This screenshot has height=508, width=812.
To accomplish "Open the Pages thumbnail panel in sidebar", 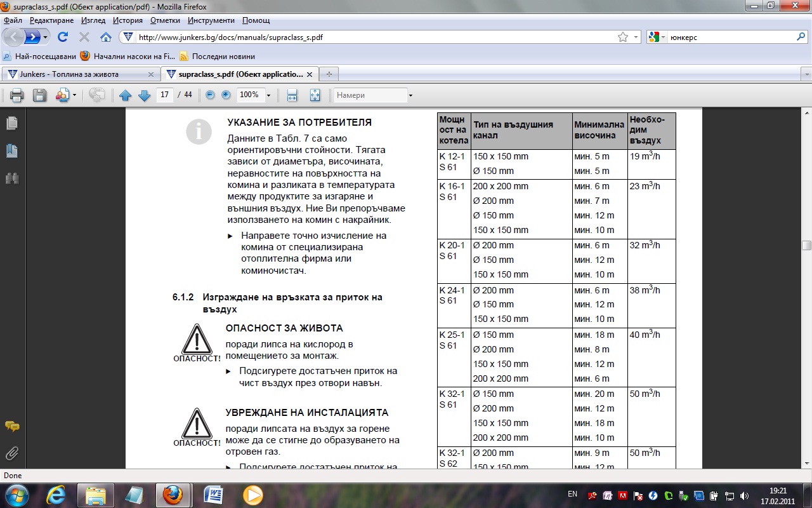I will click(x=11, y=123).
